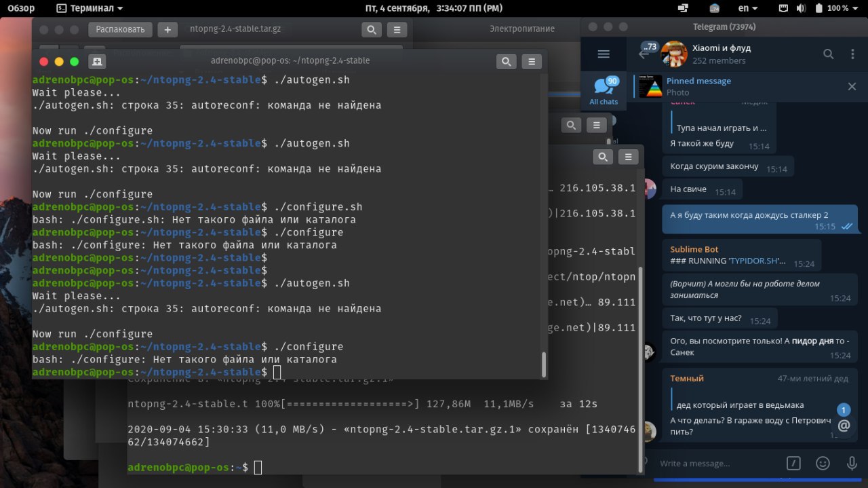Open search in the ntopng-2.4-stable terminal
The height and width of the screenshot is (488, 868).
pos(506,62)
